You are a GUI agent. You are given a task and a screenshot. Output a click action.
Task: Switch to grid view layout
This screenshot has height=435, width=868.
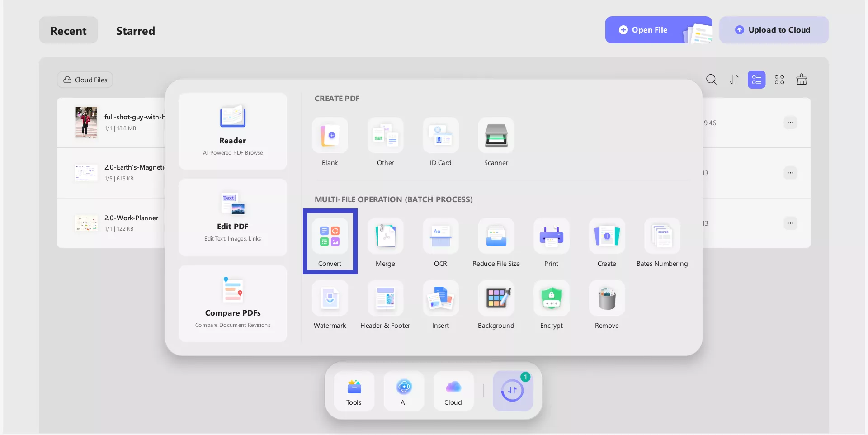point(779,80)
